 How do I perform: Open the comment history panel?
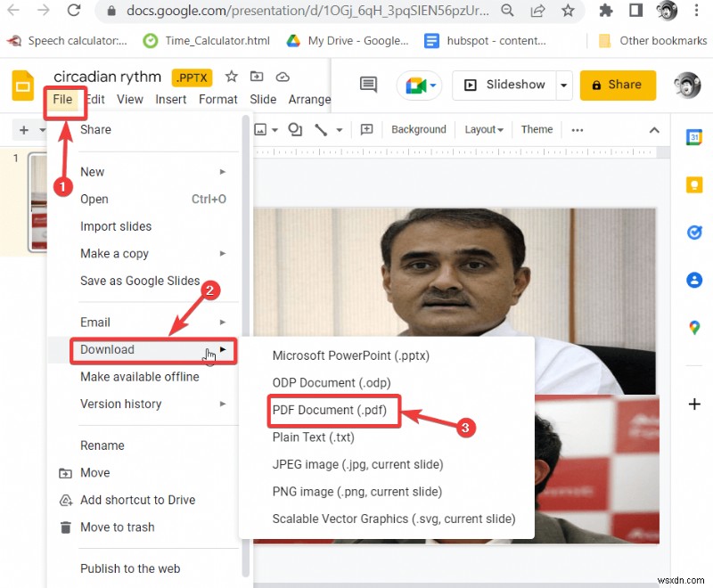(368, 85)
